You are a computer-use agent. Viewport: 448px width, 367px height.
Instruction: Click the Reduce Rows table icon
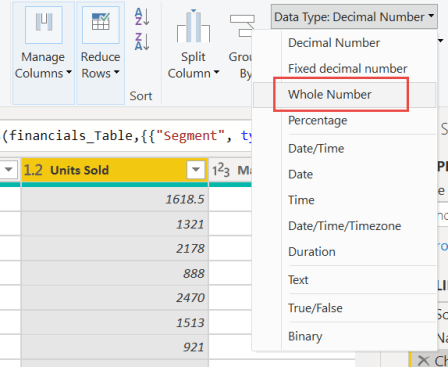(101, 25)
